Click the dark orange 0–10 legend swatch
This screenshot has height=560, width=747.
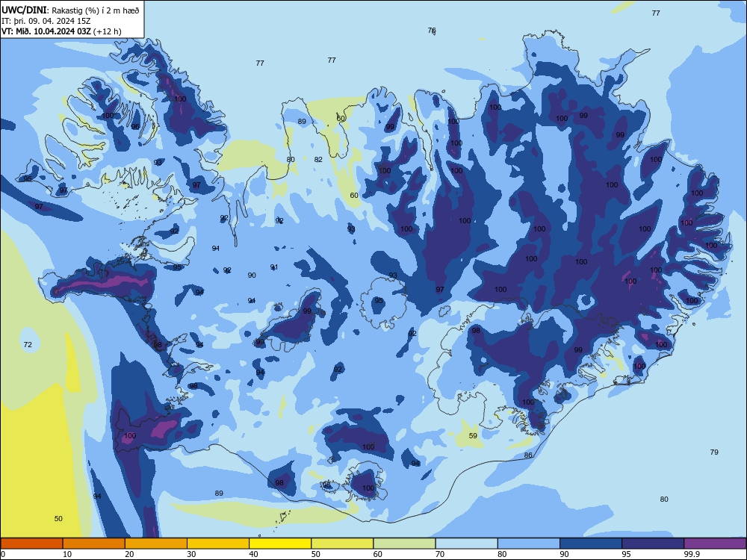coord(31,544)
